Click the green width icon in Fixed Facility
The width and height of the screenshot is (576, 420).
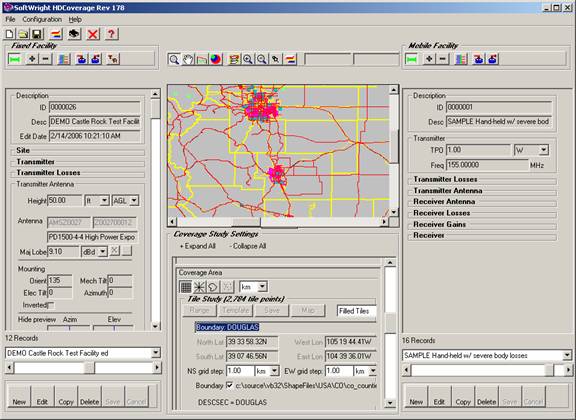[15, 59]
